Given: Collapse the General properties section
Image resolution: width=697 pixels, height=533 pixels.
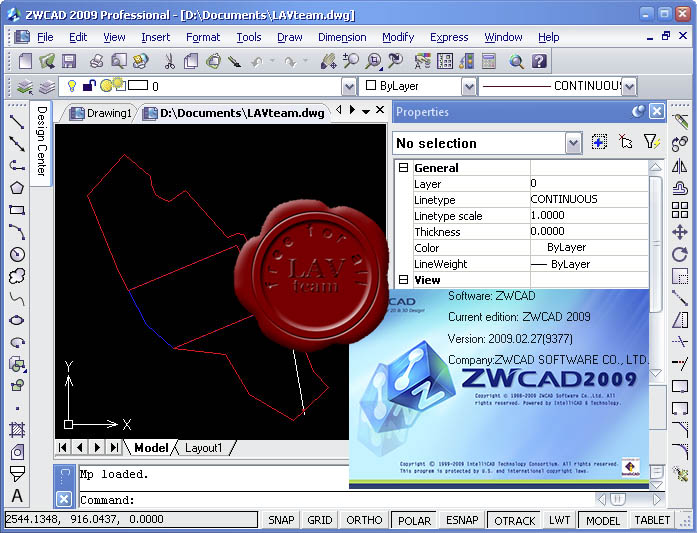Looking at the screenshot, I should point(403,168).
